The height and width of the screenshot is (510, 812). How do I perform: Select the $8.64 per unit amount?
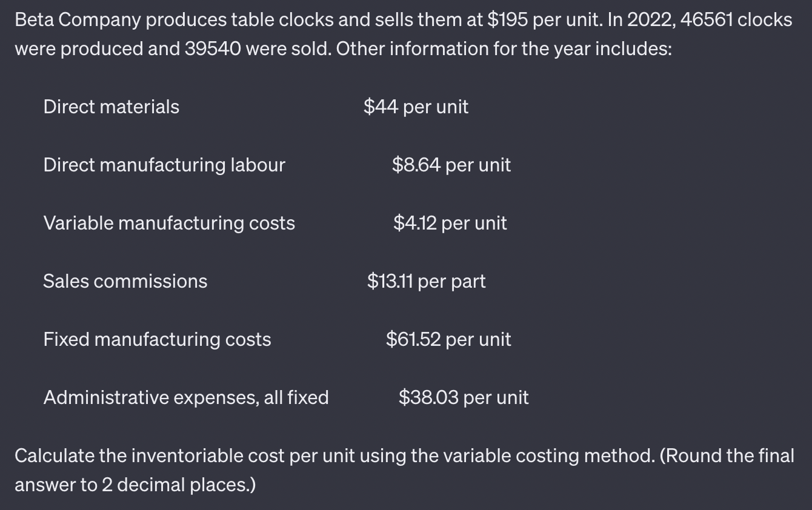point(451,165)
